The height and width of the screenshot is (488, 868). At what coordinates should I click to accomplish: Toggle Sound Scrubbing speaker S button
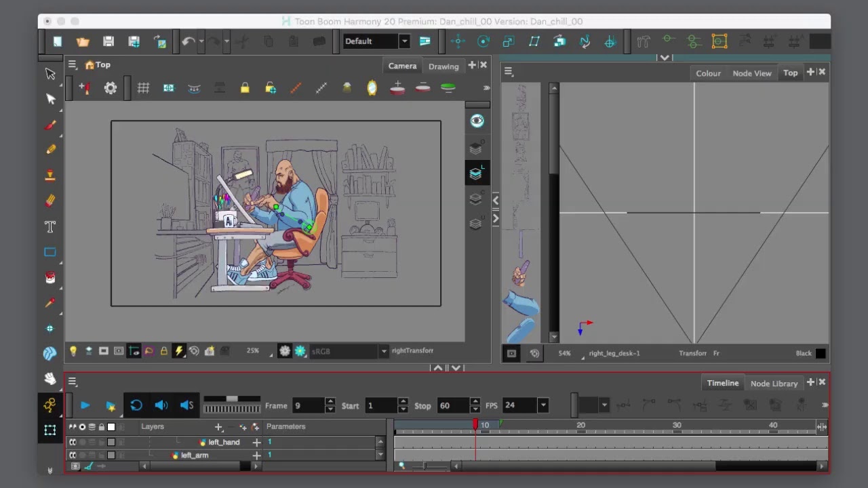pos(186,405)
